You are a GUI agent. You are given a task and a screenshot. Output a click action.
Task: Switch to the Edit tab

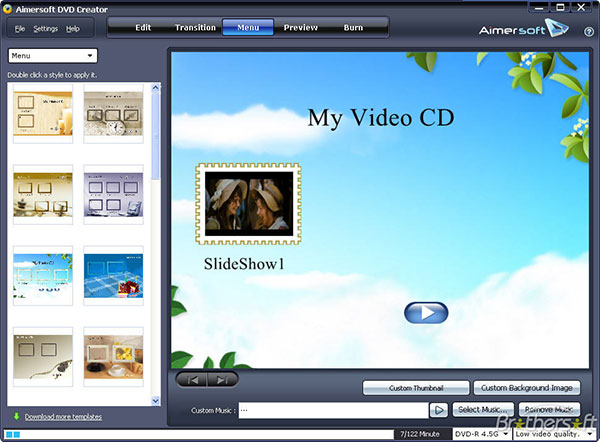click(x=143, y=28)
